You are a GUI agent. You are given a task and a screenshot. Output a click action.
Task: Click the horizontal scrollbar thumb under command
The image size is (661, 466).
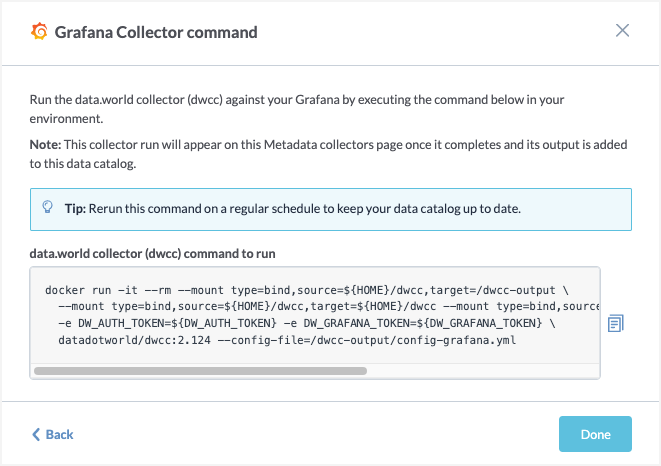pos(200,371)
